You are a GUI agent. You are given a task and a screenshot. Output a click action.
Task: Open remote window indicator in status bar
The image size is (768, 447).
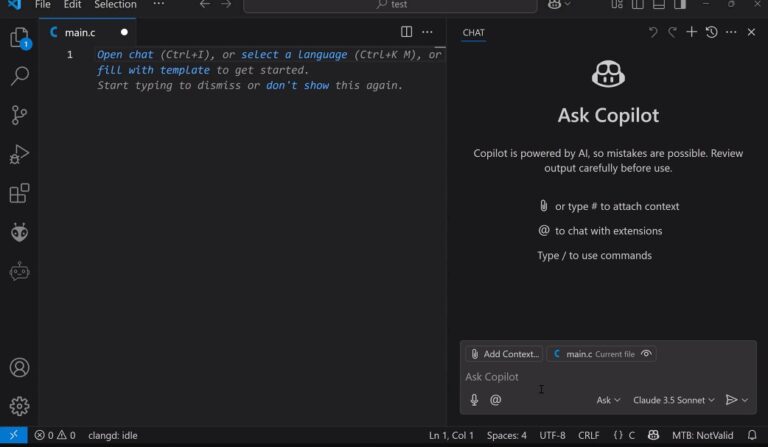(14, 435)
